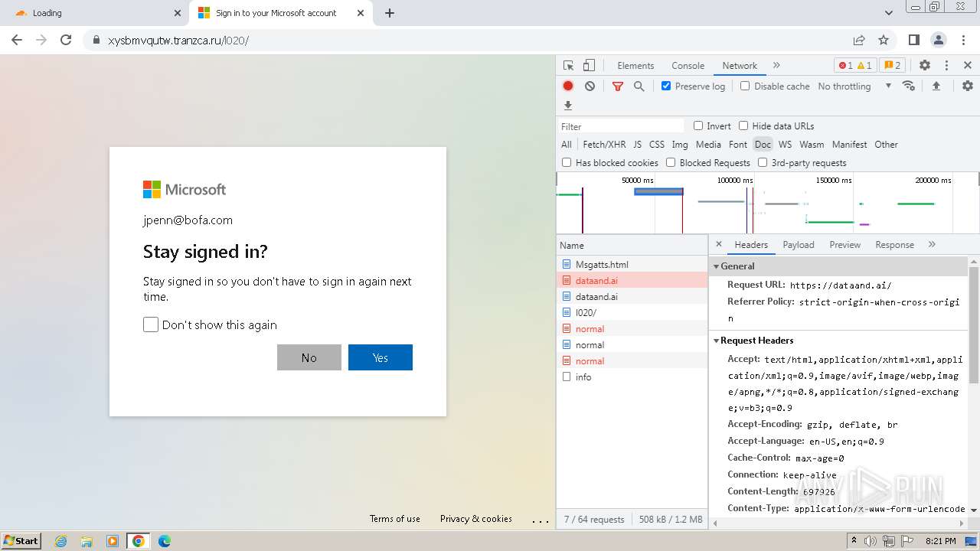This screenshot has width=980, height=551.
Task: Click the share page icon in address bar
Action: (859, 40)
